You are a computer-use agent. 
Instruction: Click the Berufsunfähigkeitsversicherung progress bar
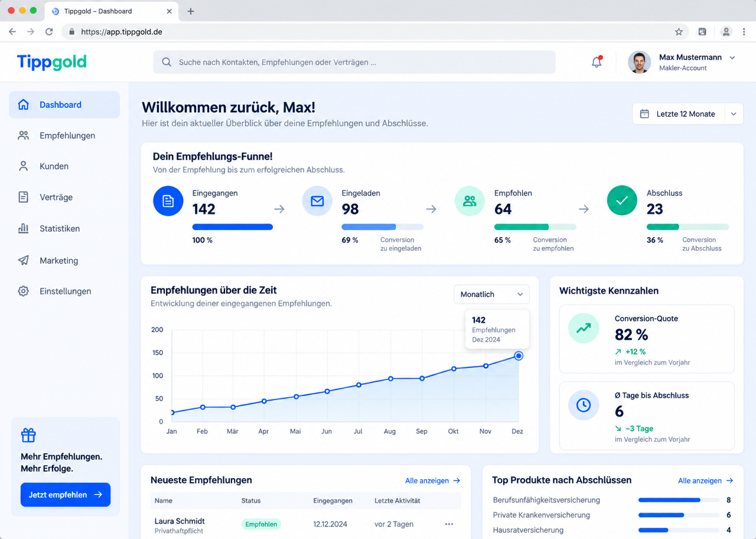click(679, 500)
